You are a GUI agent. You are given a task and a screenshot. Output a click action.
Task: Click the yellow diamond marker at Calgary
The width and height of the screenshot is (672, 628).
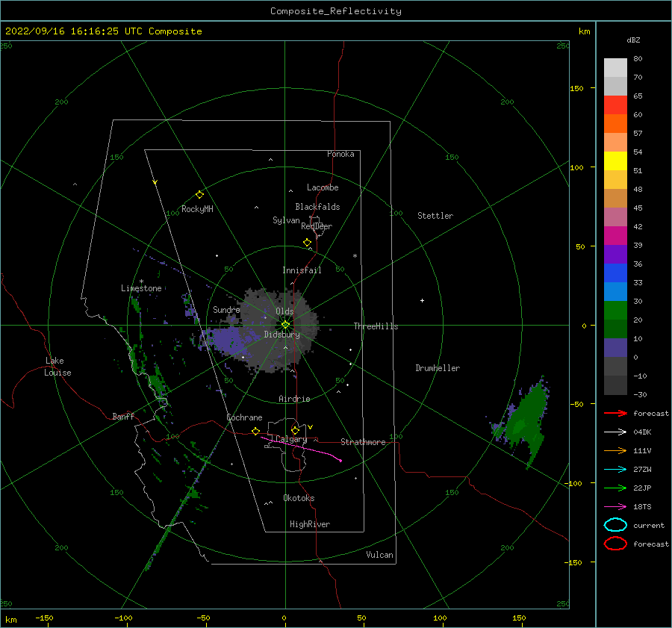pos(295,430)
